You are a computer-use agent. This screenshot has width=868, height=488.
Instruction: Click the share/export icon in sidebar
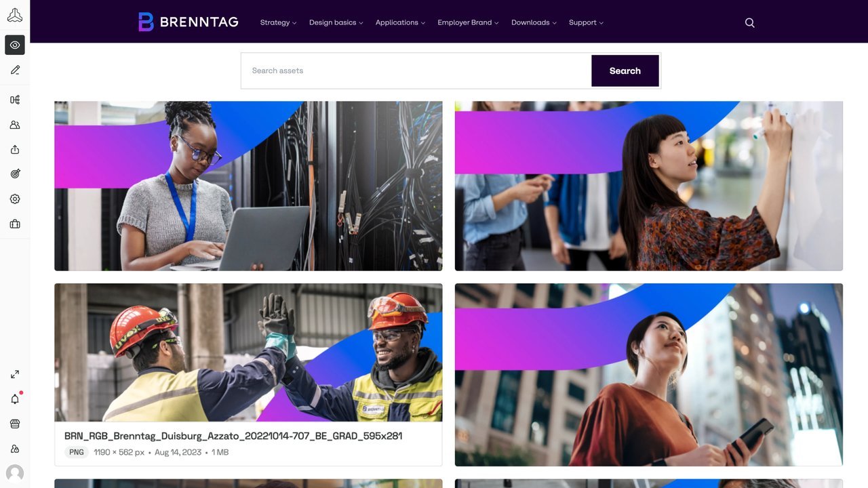coord(15,150)
